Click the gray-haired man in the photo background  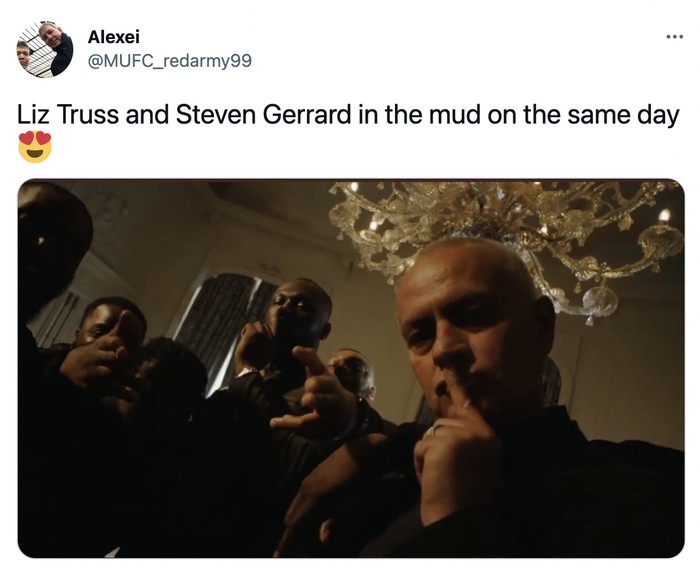click(353, 373)
